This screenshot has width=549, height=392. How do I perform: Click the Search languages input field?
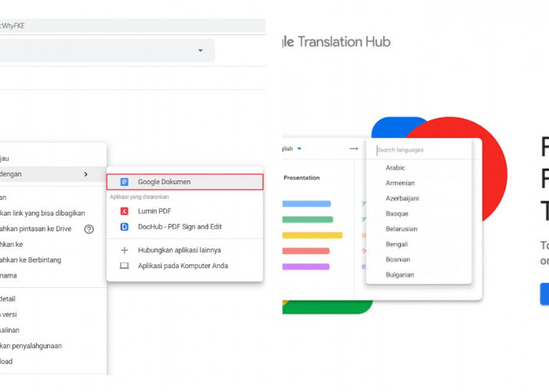420,150
